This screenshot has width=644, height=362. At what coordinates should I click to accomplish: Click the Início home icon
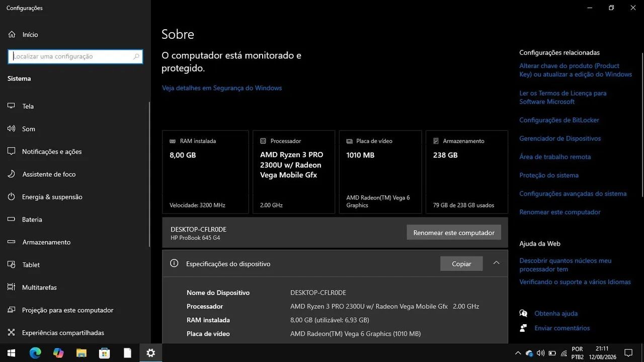coord(12,34)
